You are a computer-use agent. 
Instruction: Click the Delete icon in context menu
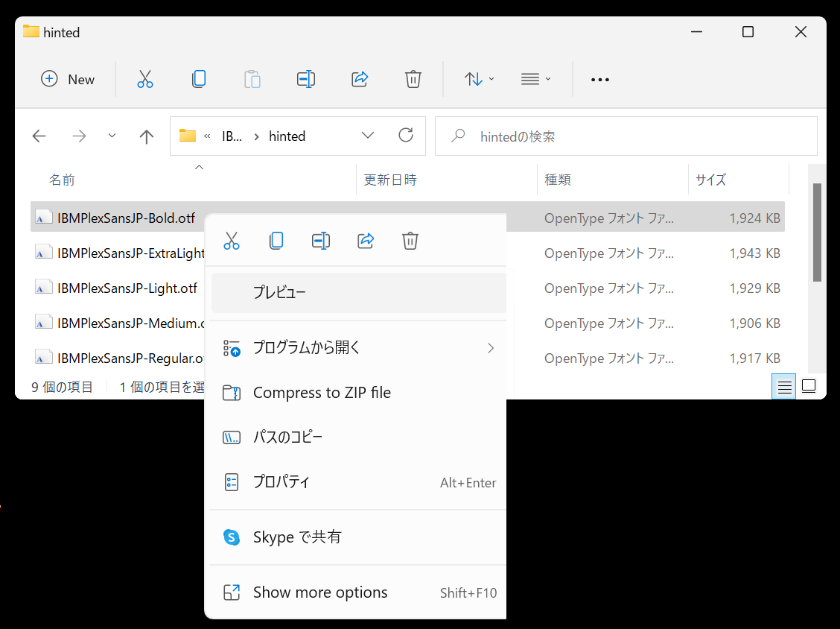(410, 241)
